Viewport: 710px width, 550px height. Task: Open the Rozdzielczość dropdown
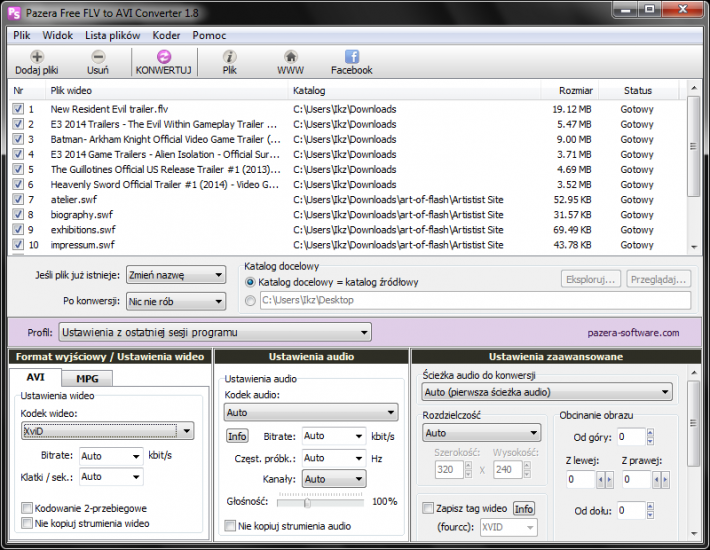pyautogui.click(x=482, y=433)
